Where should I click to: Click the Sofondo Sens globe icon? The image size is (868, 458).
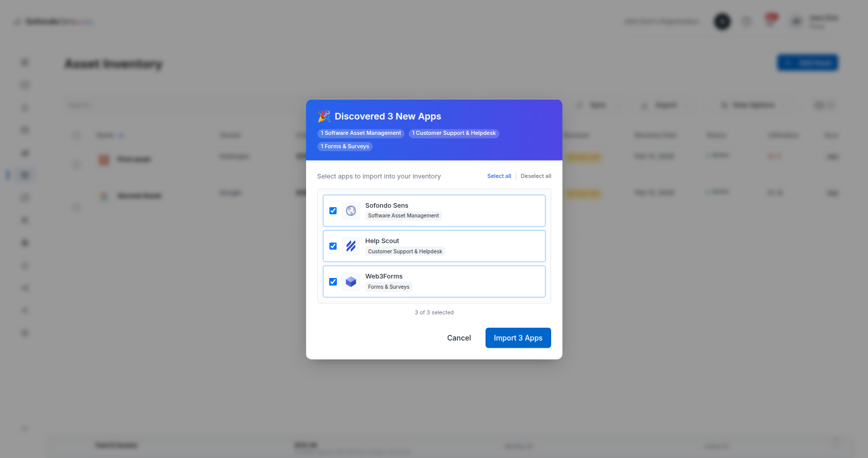point(351,211)
